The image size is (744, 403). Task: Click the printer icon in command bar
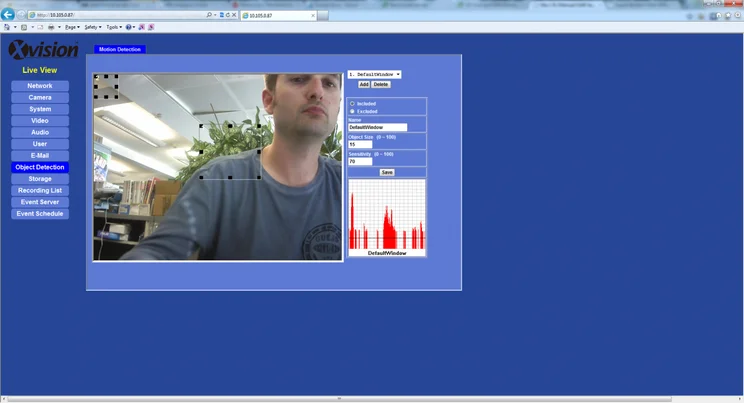[51, 28]
